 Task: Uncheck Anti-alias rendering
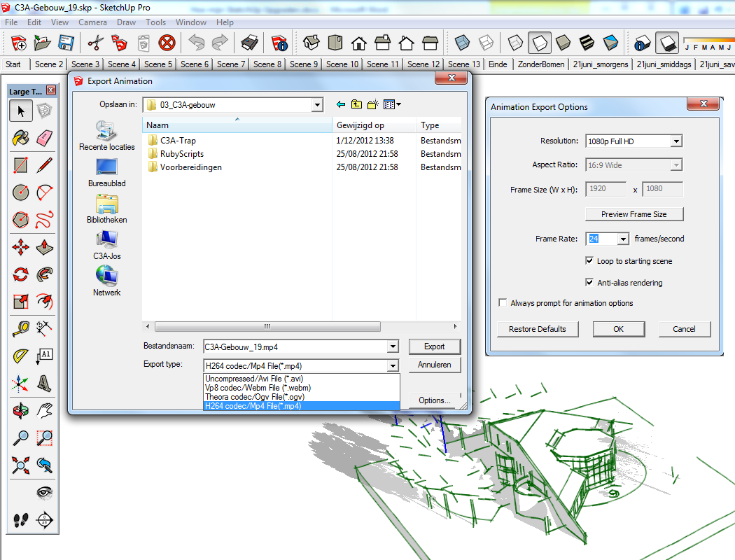[x=589, y=282]
